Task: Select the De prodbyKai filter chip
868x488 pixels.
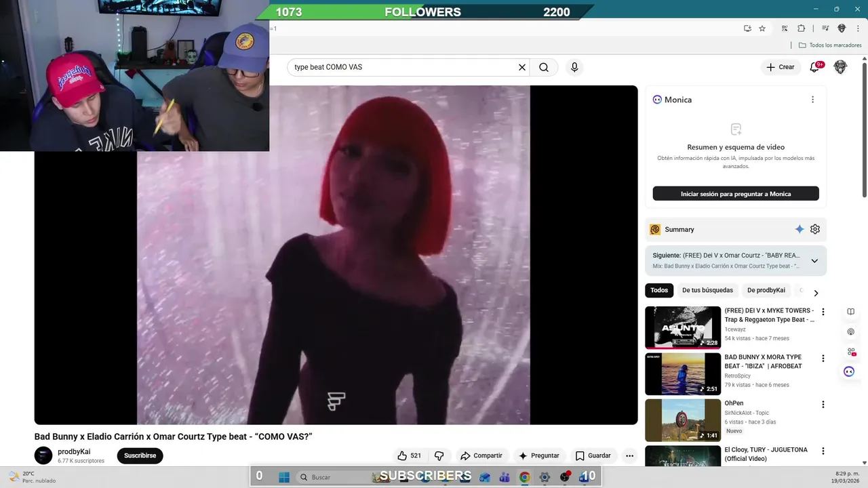Action: pos(766,290)
